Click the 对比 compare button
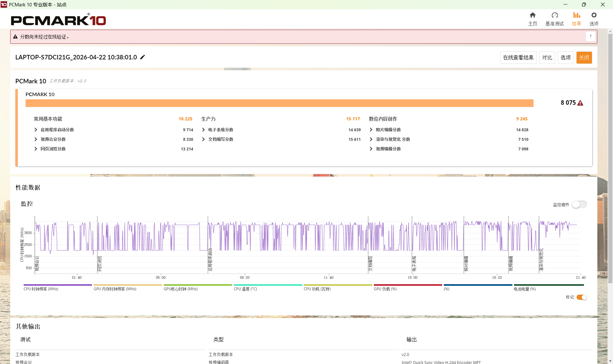 [x=547, y=58]
